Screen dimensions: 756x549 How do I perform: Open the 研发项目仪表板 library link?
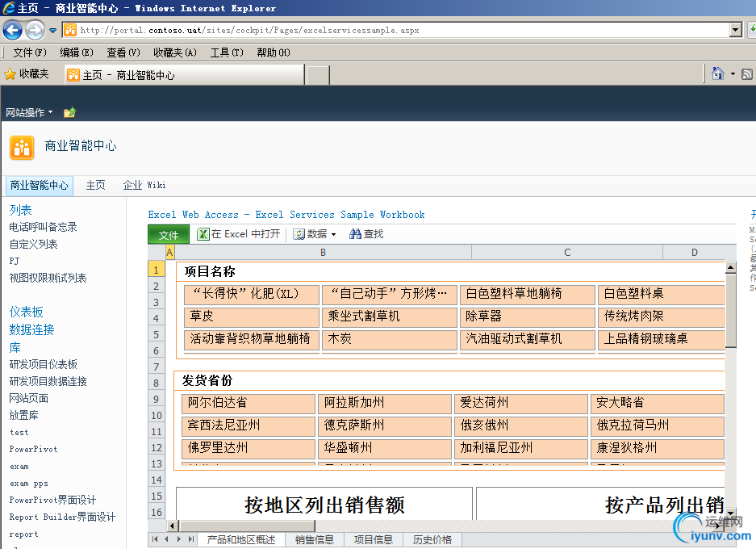tap(43, 364)
